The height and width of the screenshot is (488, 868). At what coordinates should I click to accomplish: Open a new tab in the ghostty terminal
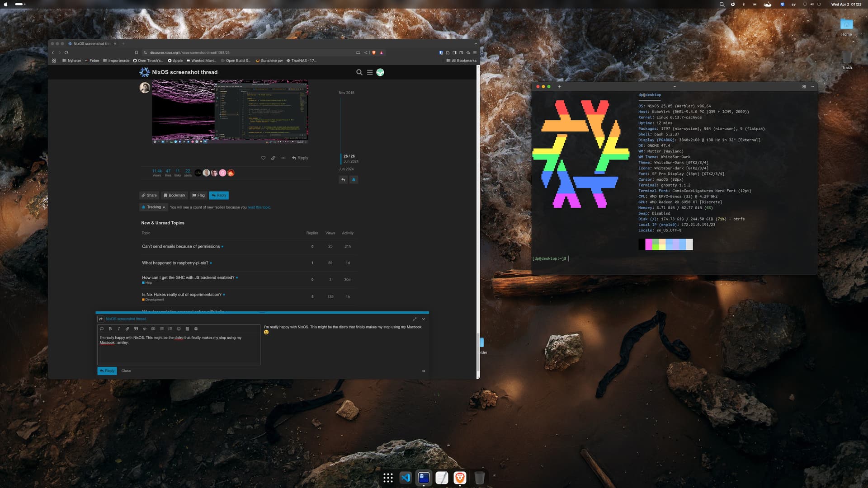(559, 86)
